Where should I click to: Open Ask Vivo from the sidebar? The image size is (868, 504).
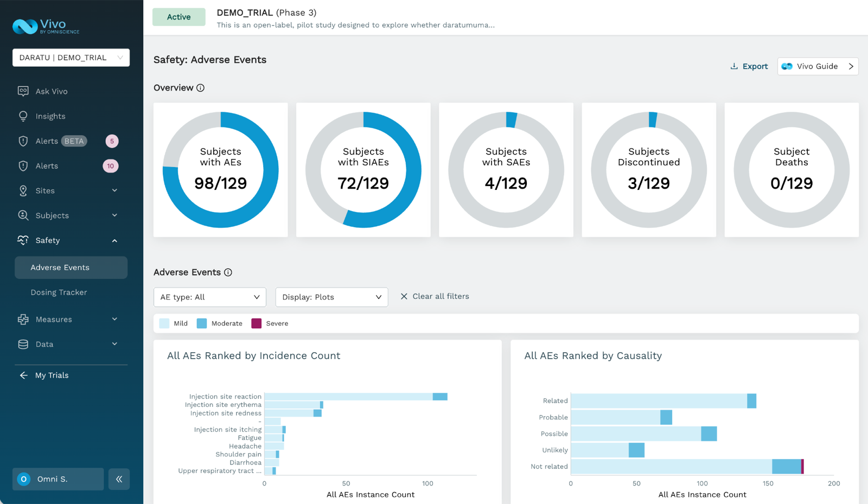coord(52,91)
